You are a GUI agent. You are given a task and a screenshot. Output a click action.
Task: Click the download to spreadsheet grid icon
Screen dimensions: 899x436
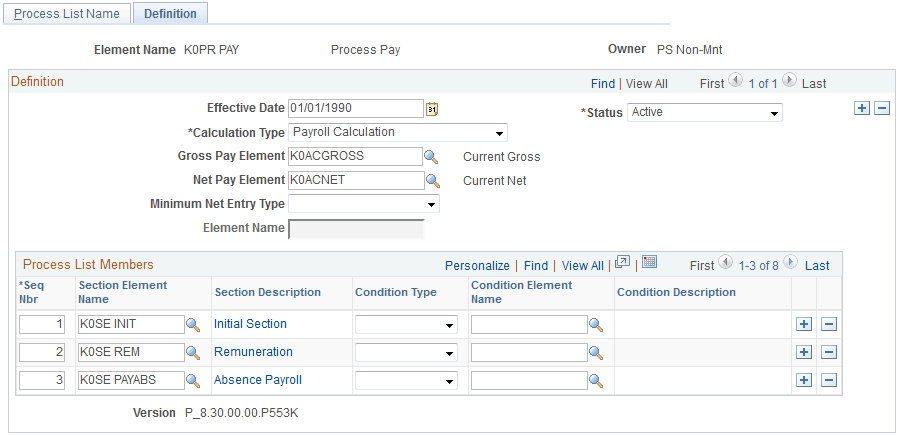(649, 263)
